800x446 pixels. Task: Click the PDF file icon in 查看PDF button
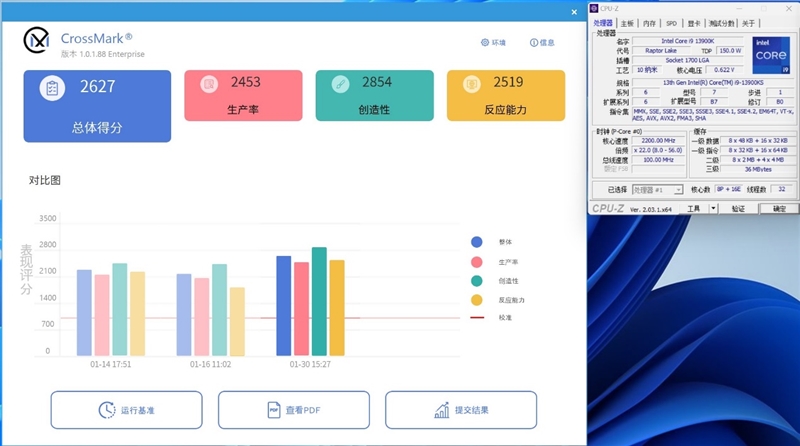pyautogui.click(x=274, y=410)
